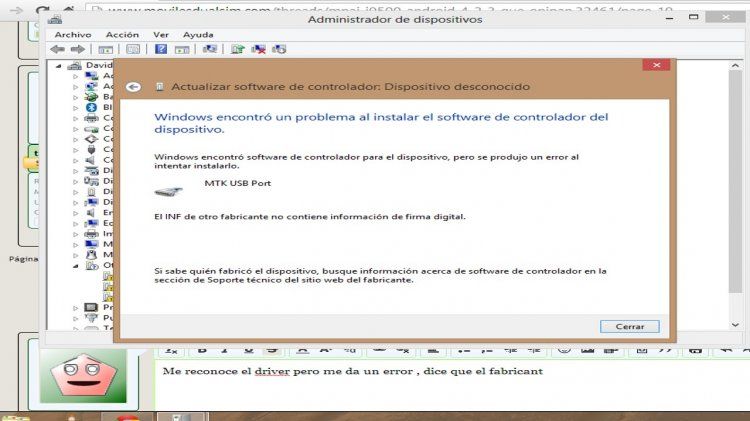Collapse the 'Ot' other devices category
750x421 pixels.
[76, 266]
